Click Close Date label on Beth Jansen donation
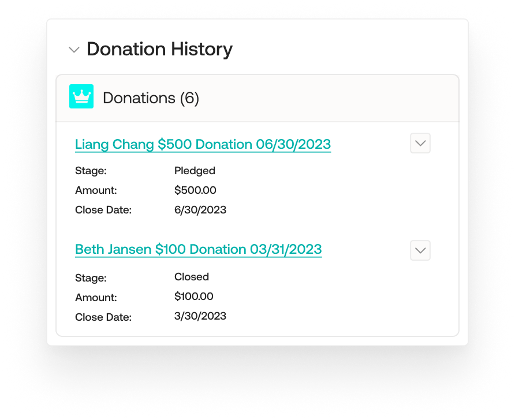515x420 pixels. coord(103,317)
